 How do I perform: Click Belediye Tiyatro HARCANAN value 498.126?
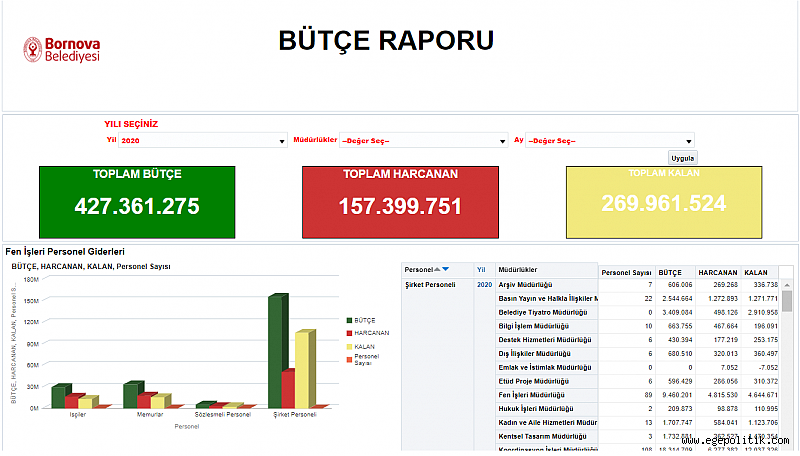click(x=726, y=312)
